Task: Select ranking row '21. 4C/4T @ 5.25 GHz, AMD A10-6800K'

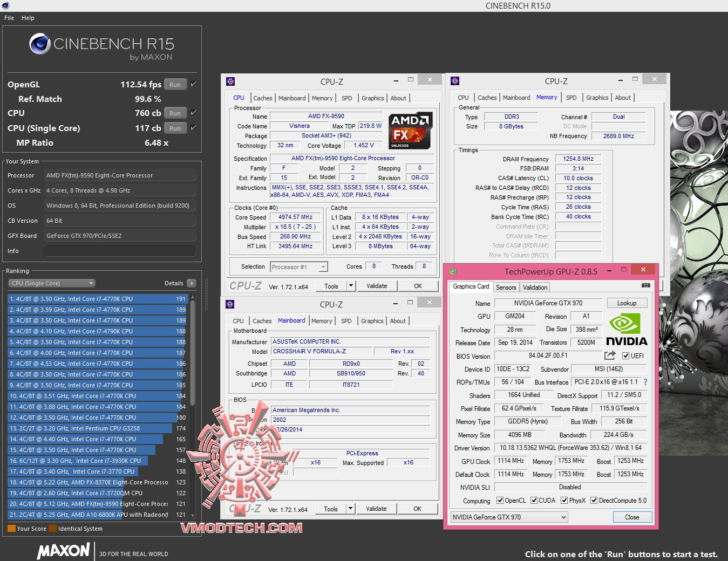Action: (98, 515)
